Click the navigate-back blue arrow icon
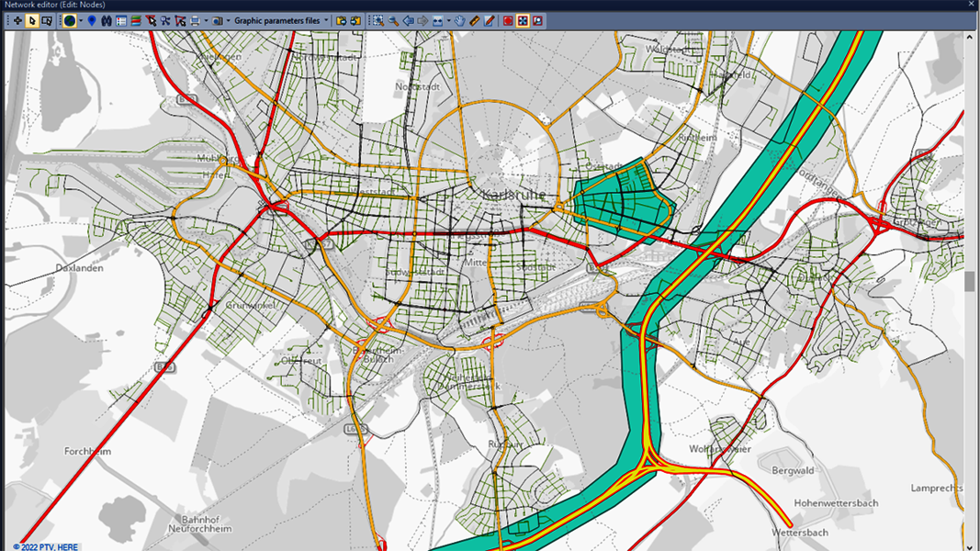980x551 pixels. pos(409,20)
